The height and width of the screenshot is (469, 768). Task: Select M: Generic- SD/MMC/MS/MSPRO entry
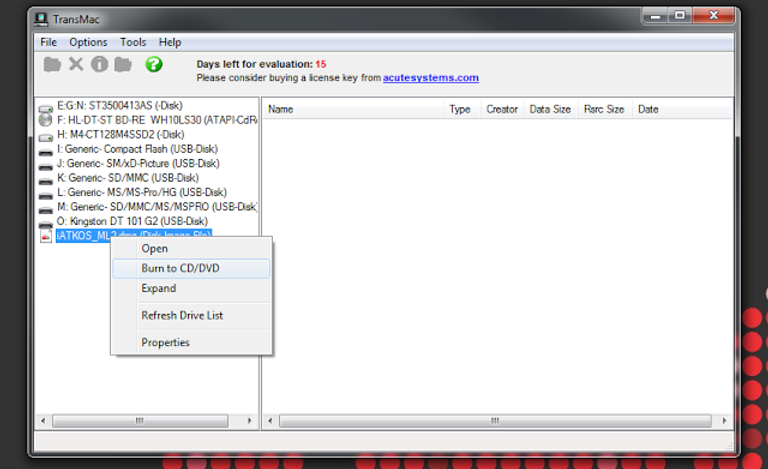(x=157, y=207)
